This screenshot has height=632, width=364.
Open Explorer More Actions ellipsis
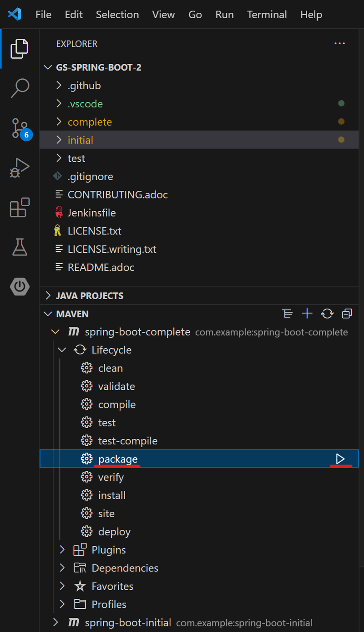pyautogui.click(x=339, y=43)
